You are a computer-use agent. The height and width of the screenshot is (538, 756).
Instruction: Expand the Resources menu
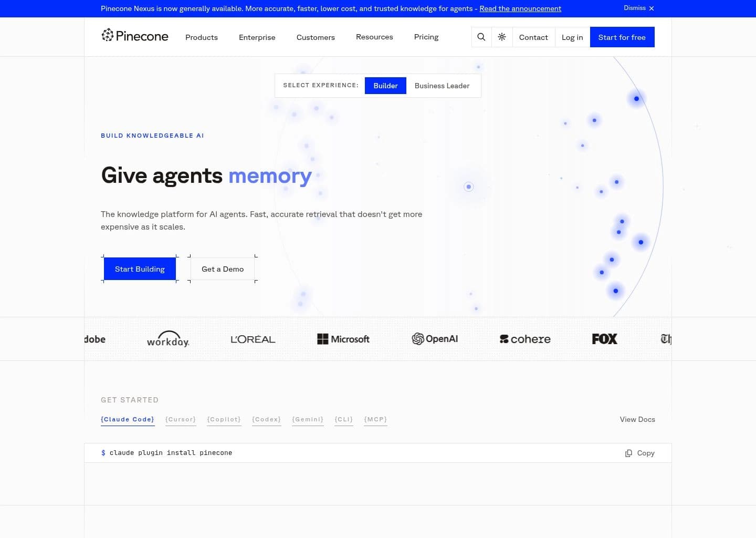(x=374, y=37)
